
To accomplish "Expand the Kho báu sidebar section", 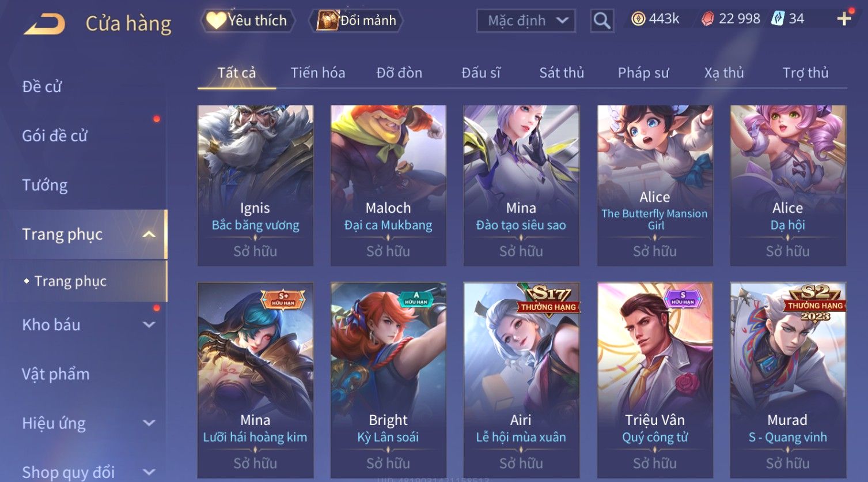I will [x=149, y=325].
